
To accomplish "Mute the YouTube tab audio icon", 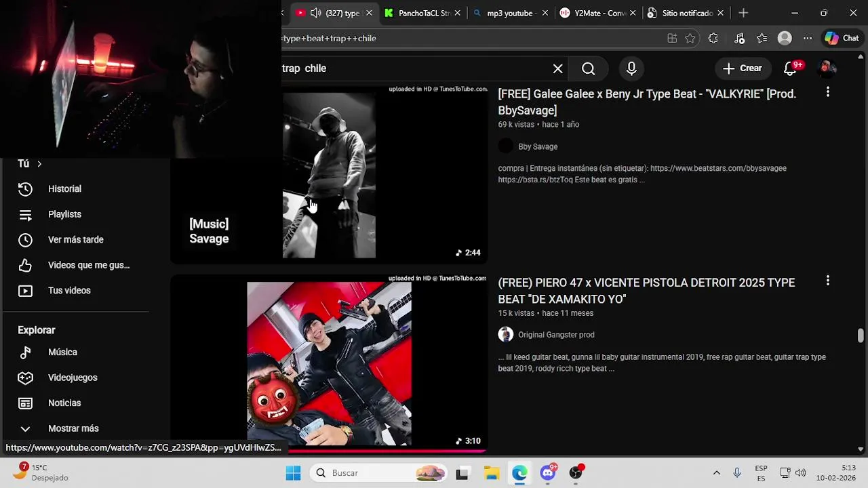I will [x=315, y=13].
